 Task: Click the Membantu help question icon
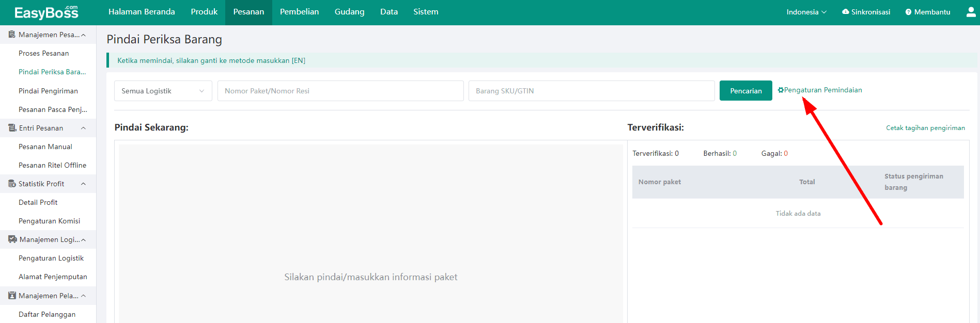click(908, 12)
